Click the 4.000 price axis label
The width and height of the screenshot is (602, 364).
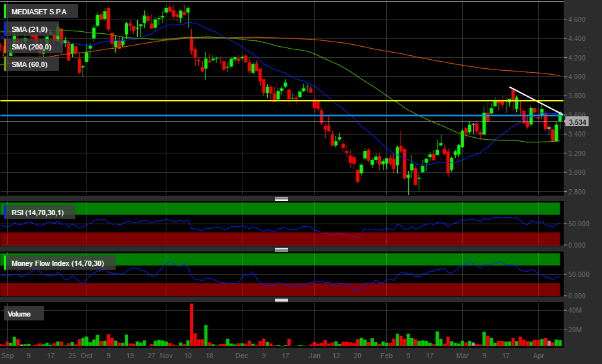577,77
